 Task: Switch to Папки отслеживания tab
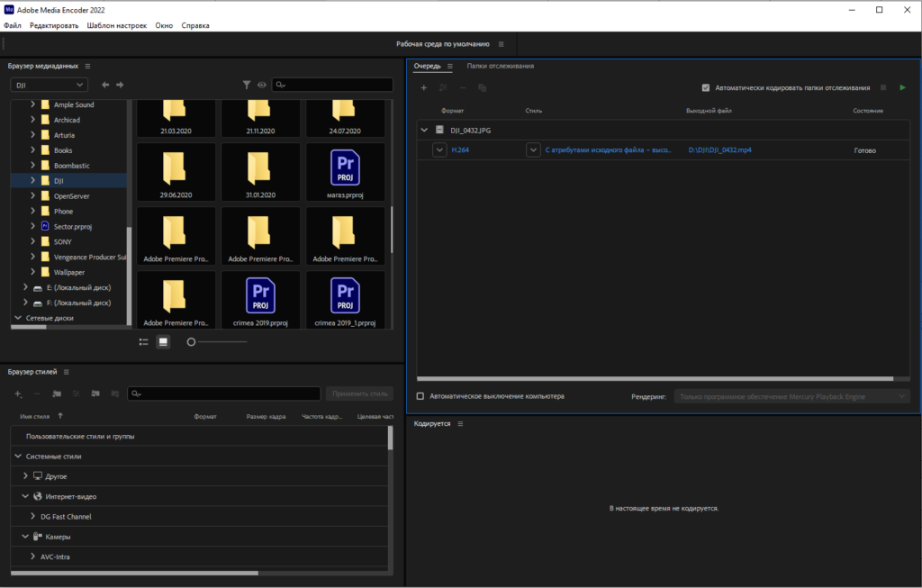coord(501,66)
